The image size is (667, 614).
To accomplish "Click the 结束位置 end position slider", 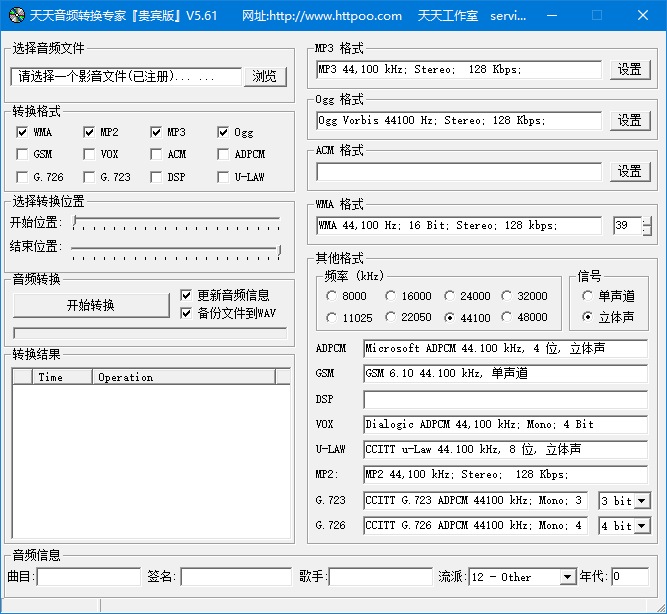I will point(175,248).
